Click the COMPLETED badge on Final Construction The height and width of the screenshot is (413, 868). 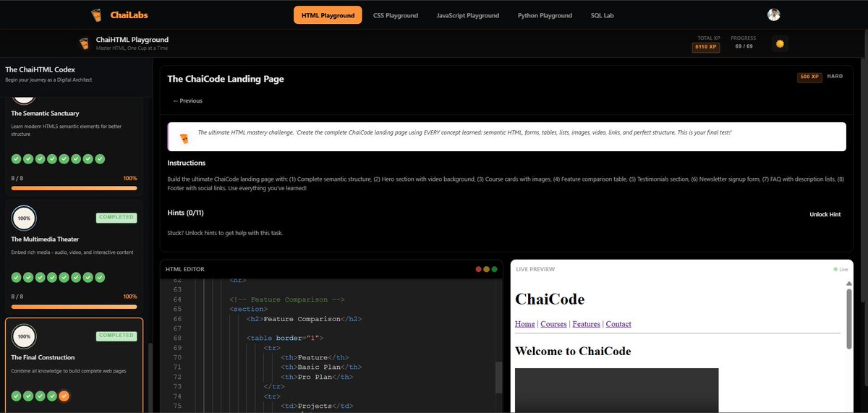(x=116, y=336)
